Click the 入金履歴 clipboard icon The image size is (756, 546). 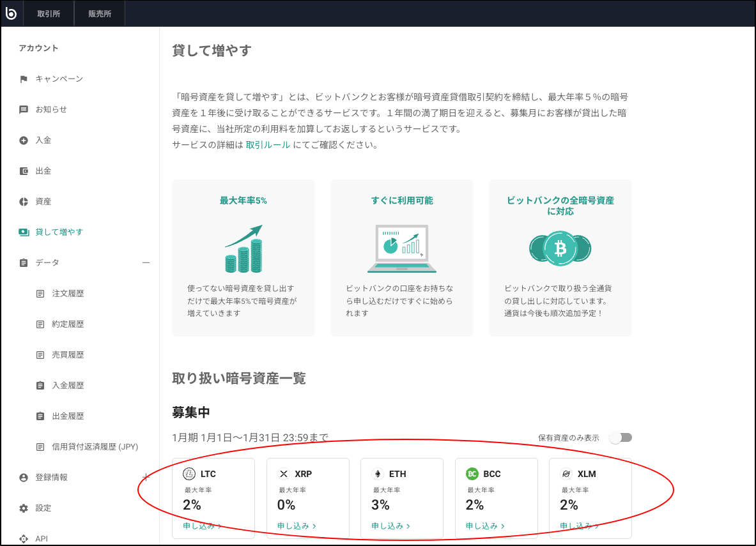pos(40,386)
